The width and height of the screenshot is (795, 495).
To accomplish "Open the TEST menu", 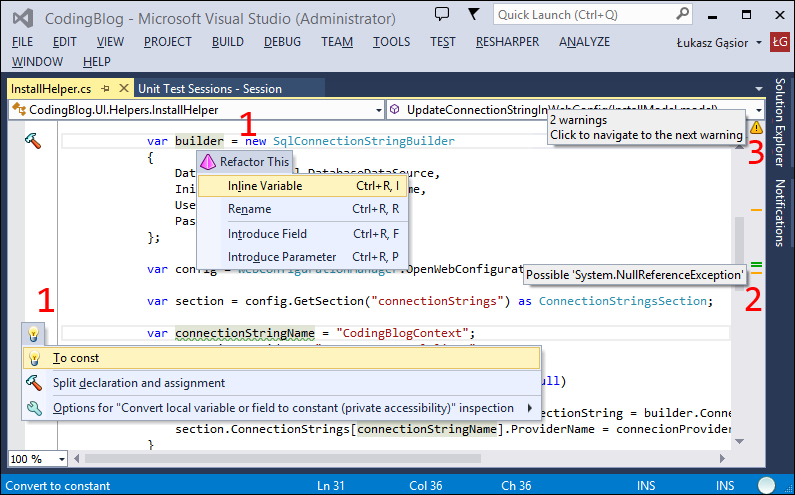I will coord(443,42).
